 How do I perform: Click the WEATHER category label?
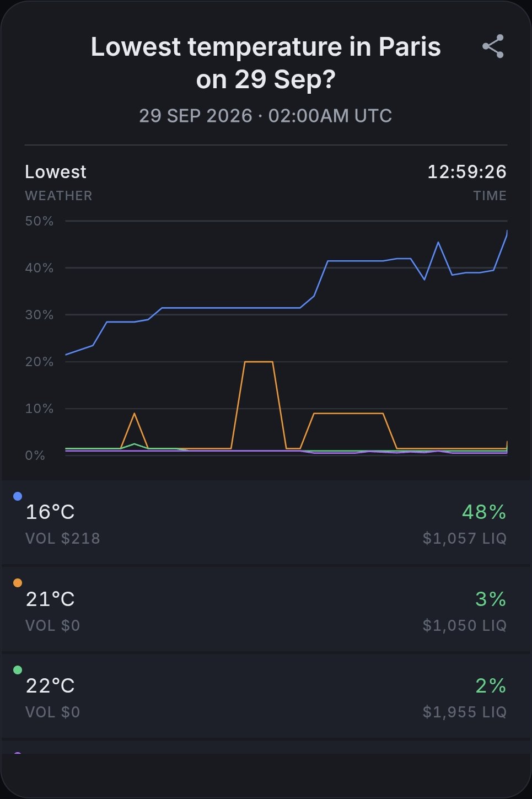click(58, 196)
